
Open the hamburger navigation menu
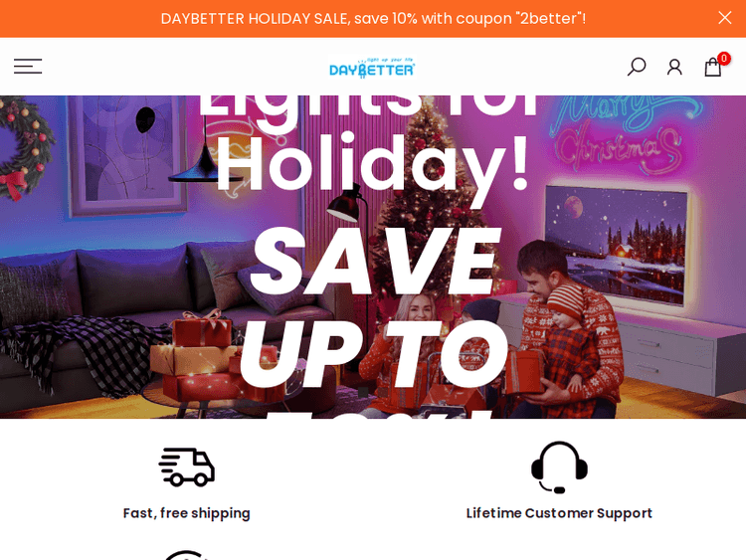click(x=28, y=67)
